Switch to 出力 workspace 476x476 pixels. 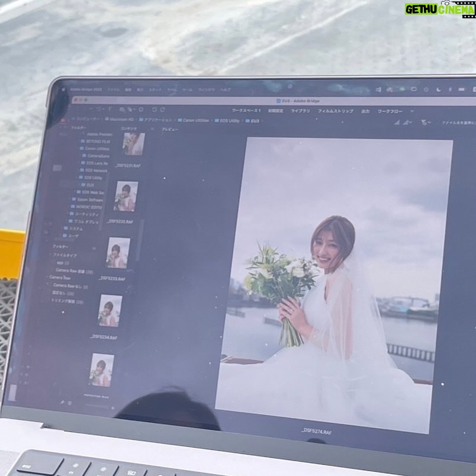365,111
